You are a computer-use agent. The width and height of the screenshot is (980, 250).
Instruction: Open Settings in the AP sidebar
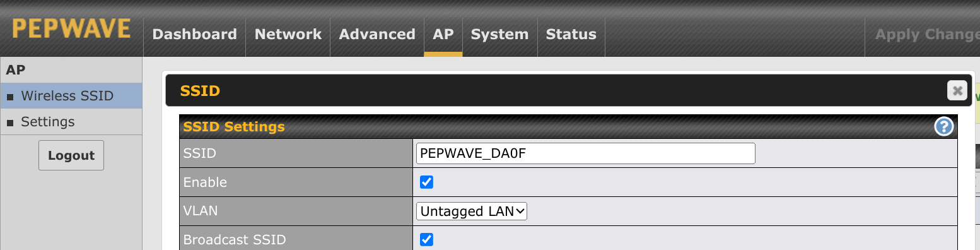(71, 122)
